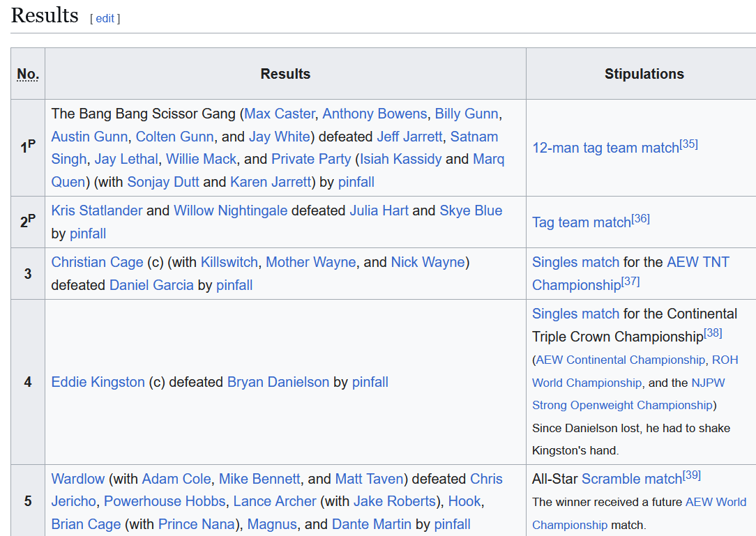Open the Prince Nana link

pyautogui.click(x=196, y=524)
